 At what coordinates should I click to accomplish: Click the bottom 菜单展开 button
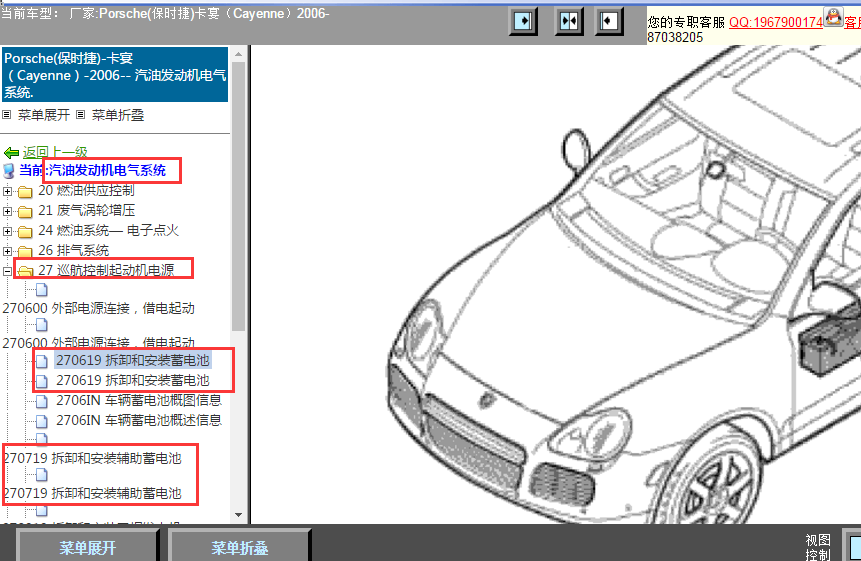click(88, 547)
